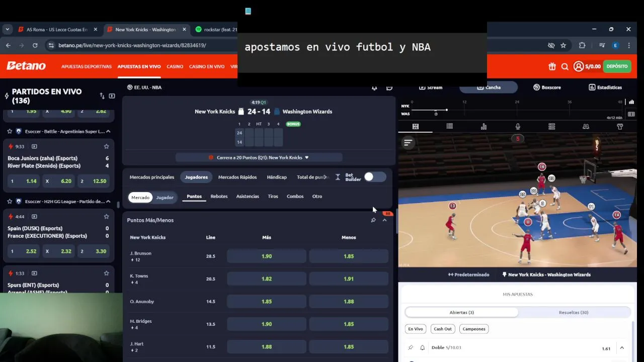Viewport: 644px width, 362px height.
Task: Filter bets by Cash Out
Action: click(443, 329)
